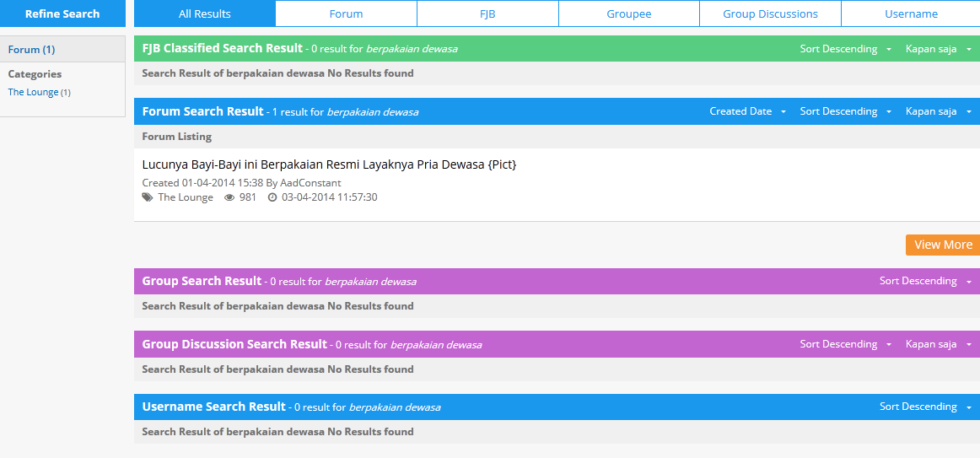This screenshot has height=458, width=980.
Task: Click the FJB Classified Search Result heading
Action: coord(223,48)
